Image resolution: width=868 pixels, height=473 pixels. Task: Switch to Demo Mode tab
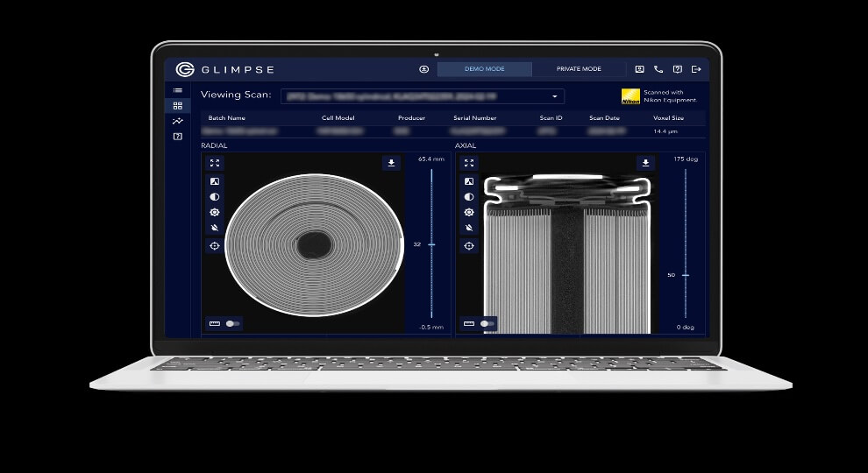[x=484, y=69]
